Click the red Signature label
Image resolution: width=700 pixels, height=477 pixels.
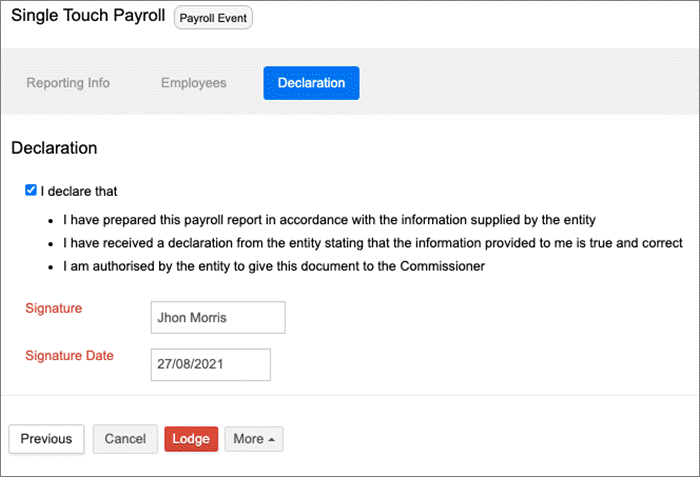pyautogui.click(x=54, y=308)
